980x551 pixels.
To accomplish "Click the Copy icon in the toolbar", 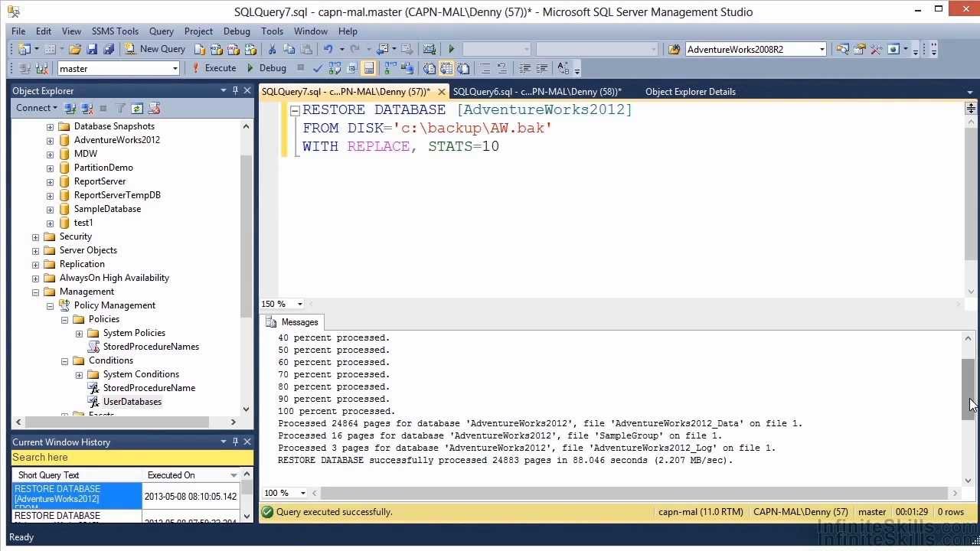I will [289, 49].
